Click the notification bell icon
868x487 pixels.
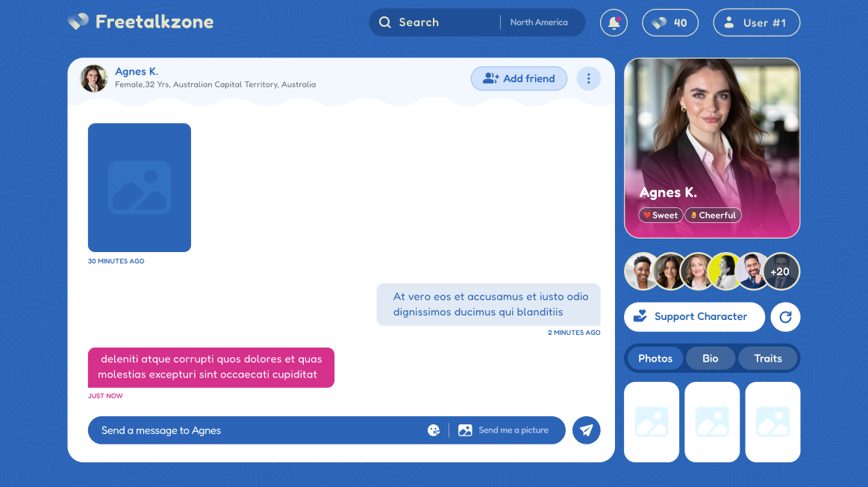point(613,22)
